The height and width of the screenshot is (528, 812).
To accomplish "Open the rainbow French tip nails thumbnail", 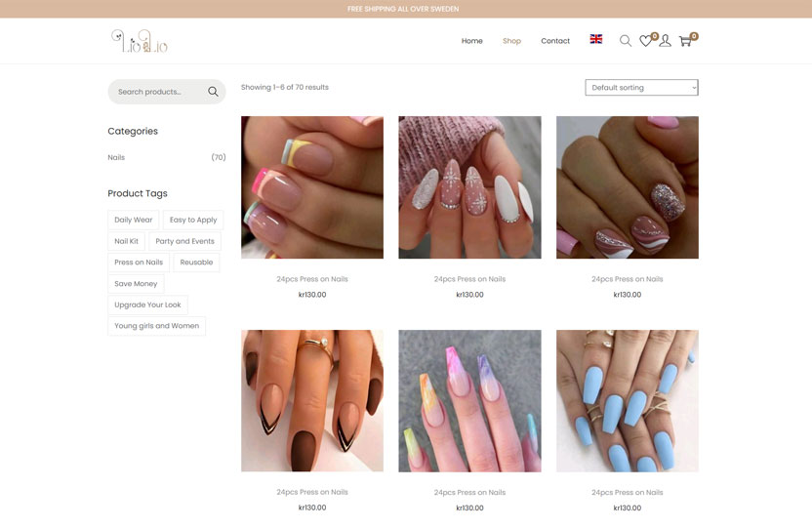I will pyautogui.click(x=312, y=187).
